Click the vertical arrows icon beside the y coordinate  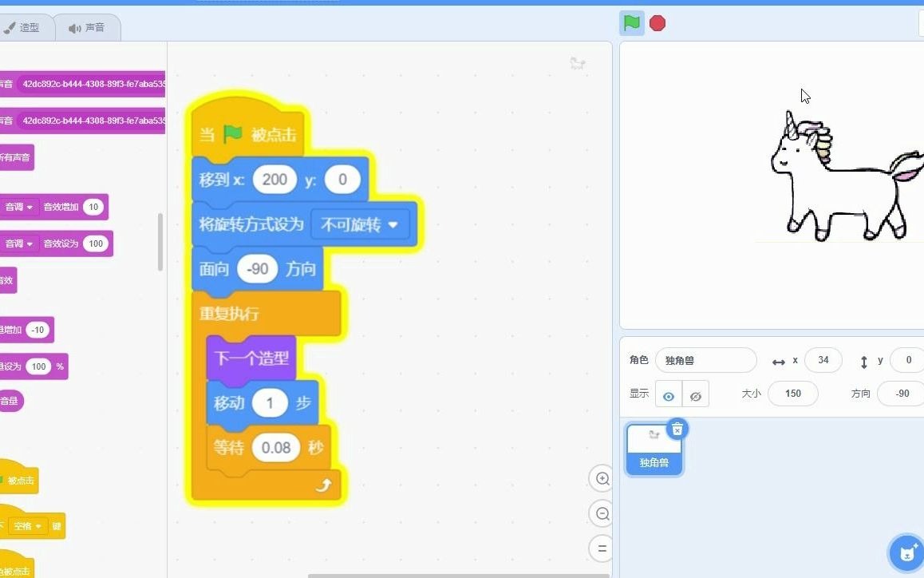point(863,360)
